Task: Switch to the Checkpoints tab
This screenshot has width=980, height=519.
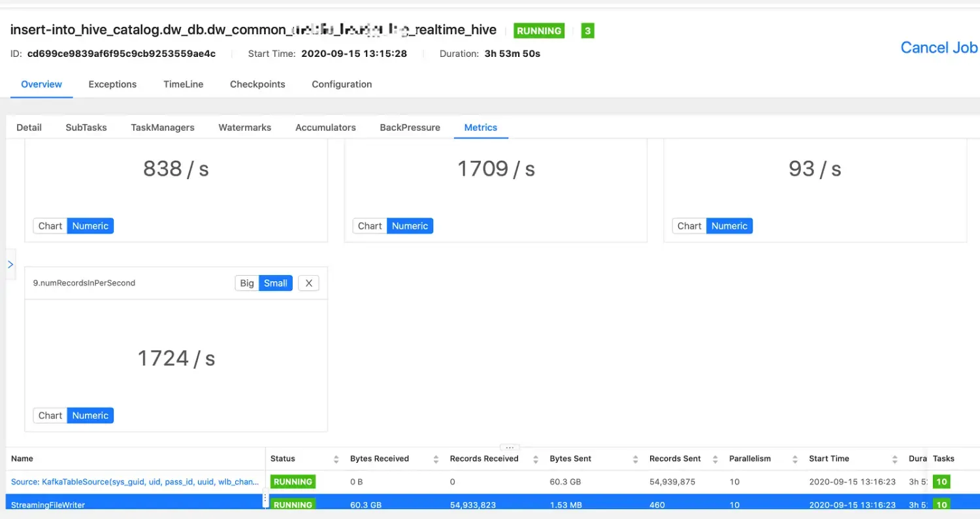Action: coord(257,84)
